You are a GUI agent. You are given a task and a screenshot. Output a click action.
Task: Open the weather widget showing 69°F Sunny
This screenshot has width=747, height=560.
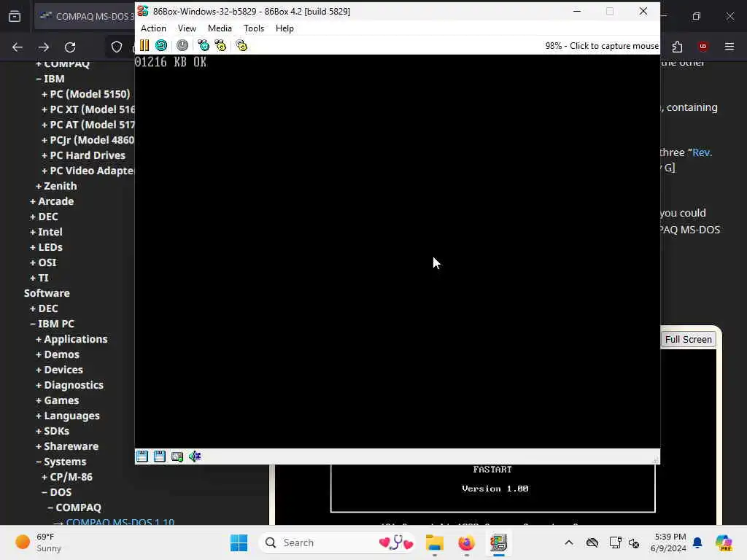38,542
